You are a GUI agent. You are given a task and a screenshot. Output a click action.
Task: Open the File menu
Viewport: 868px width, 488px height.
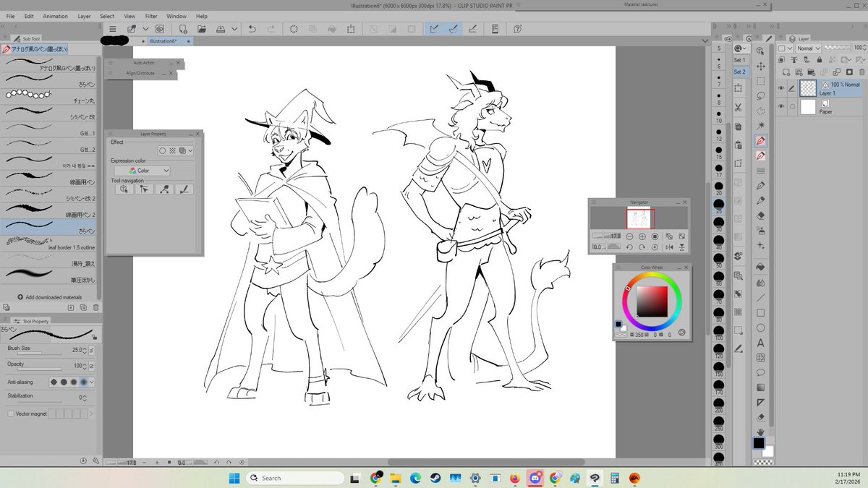click(x=10, y=15)
